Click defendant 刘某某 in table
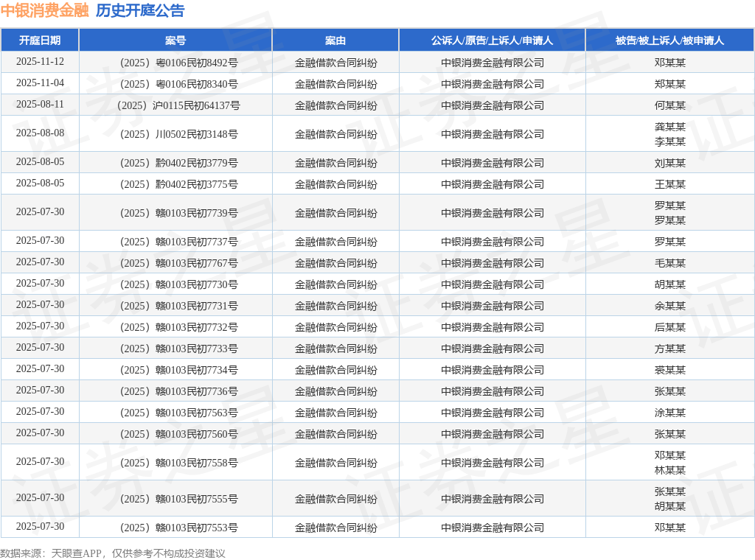Viewport: 755px width, 560px height. tap(669, 163)
